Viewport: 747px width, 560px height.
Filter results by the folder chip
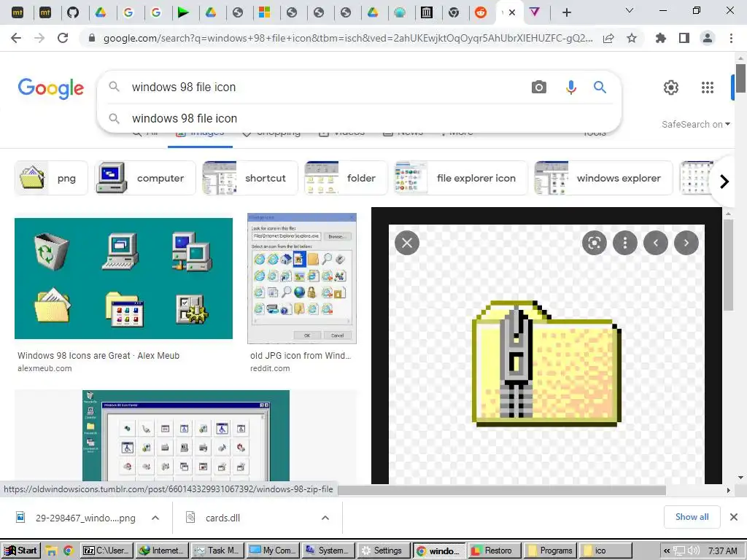coord(346,178)
